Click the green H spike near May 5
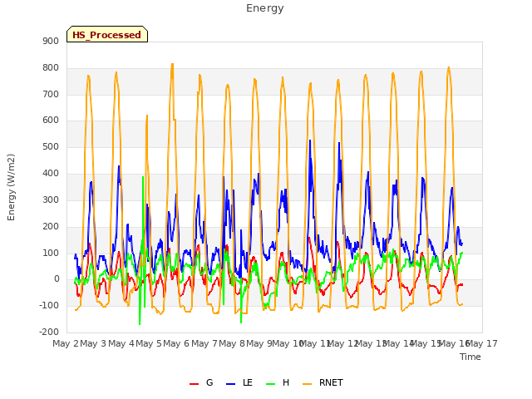Screen dimensions: 532x399 coord(143,177)
